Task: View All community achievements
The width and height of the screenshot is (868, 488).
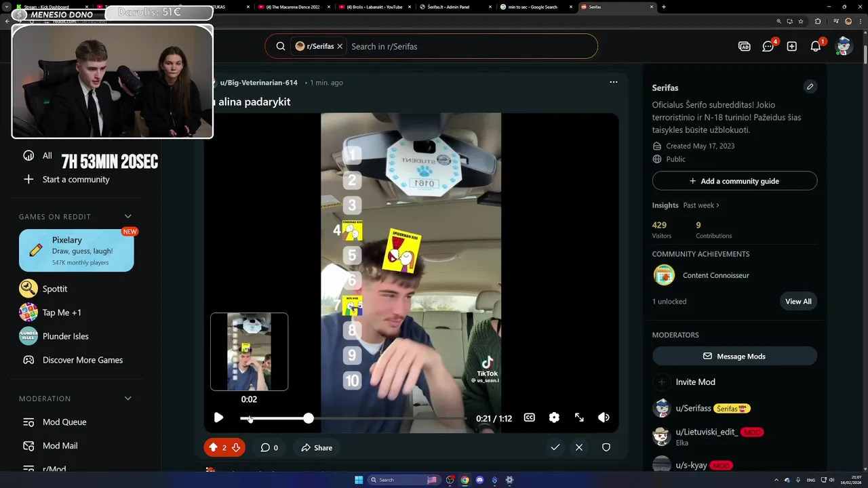Action: (798, 302)
